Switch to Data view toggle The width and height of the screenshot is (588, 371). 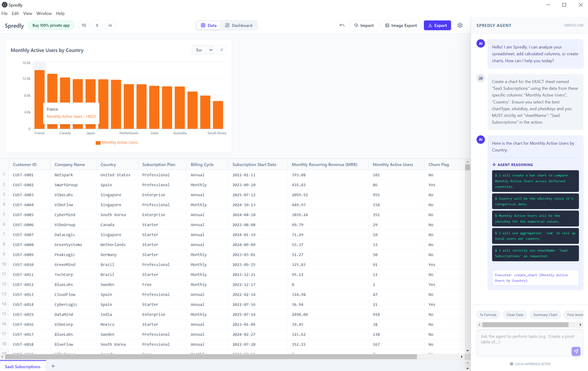point(209,25)
